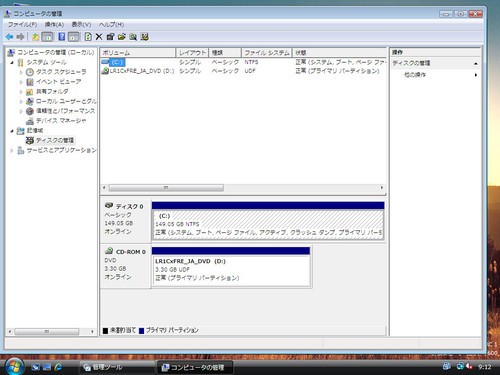Open デバイス マネージャ in the tree
The width and height of the screenshot is (500, 375).
tap(61, 121)
